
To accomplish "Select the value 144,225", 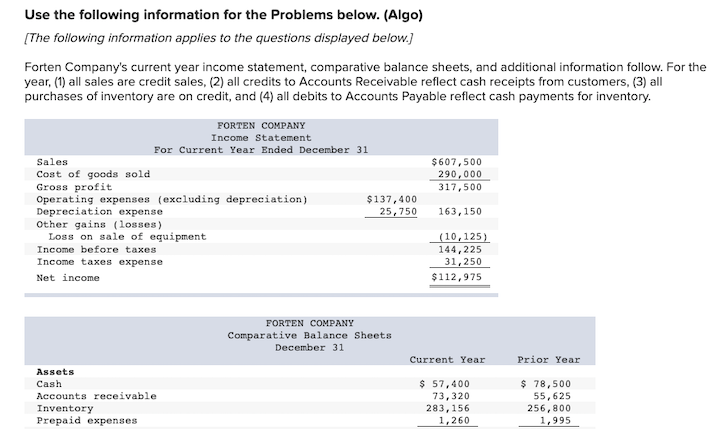I will [460, 250].
